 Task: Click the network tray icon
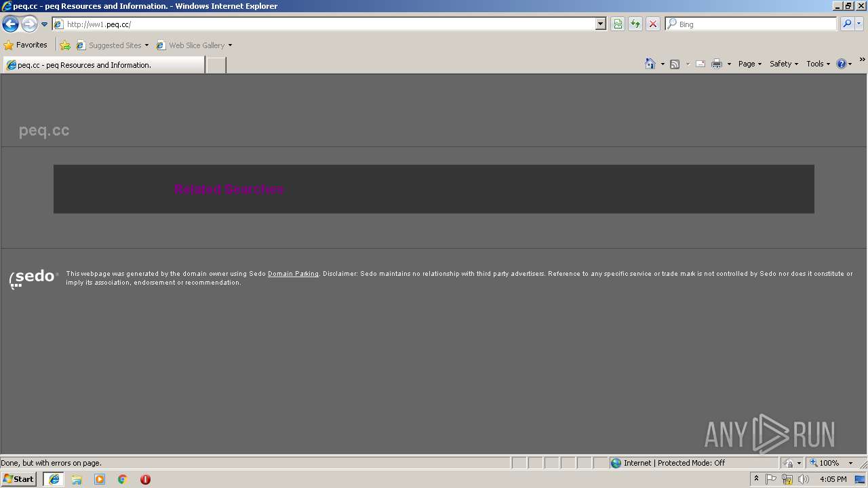pyautogui.click(x=787, y=479)
